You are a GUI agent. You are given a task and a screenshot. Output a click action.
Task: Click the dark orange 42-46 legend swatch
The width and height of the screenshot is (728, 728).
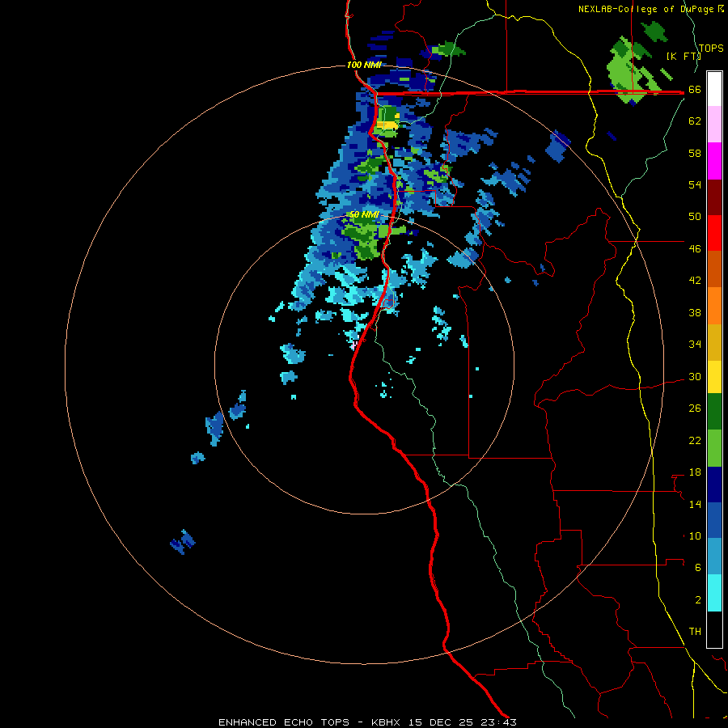click(714, 269)
